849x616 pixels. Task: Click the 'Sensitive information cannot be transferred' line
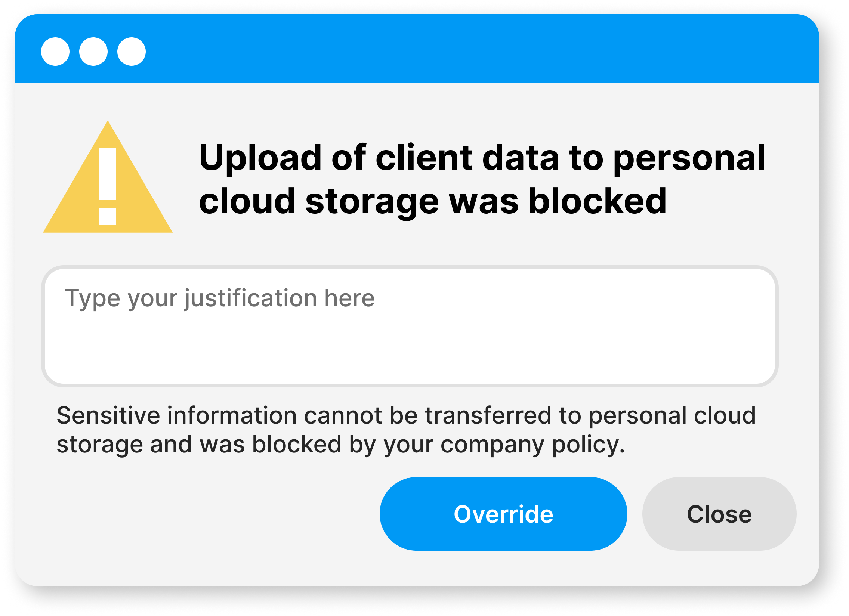coord(406,415)
